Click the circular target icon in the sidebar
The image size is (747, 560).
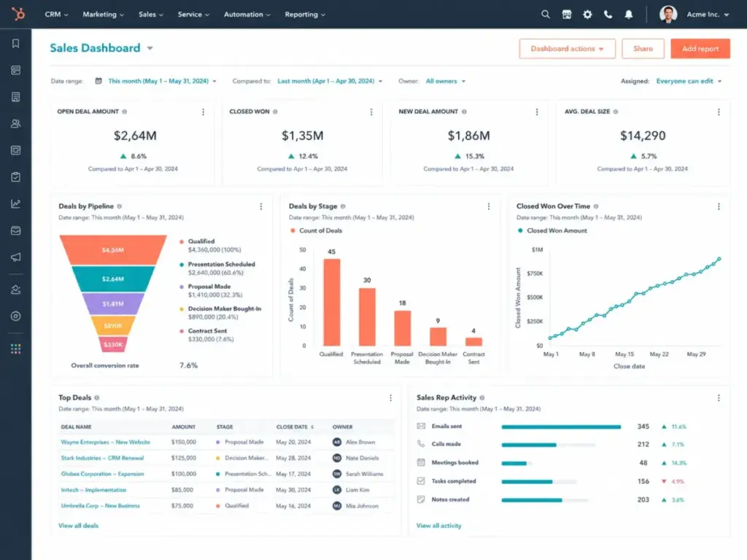(16, 316)
